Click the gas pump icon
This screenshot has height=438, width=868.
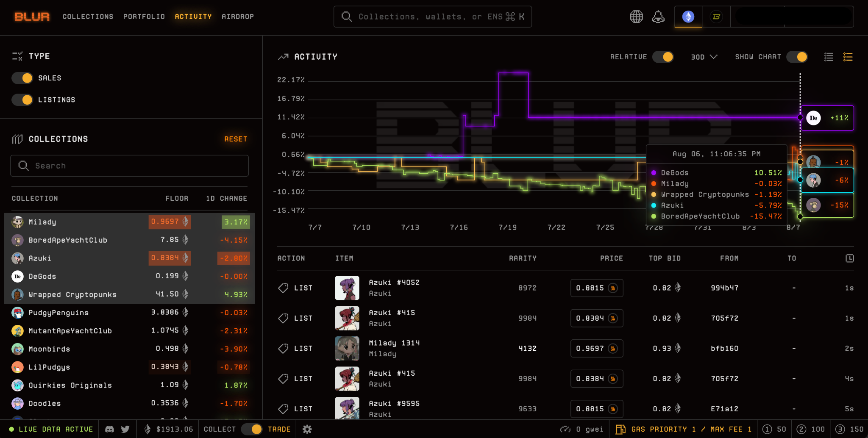[620, 429]
